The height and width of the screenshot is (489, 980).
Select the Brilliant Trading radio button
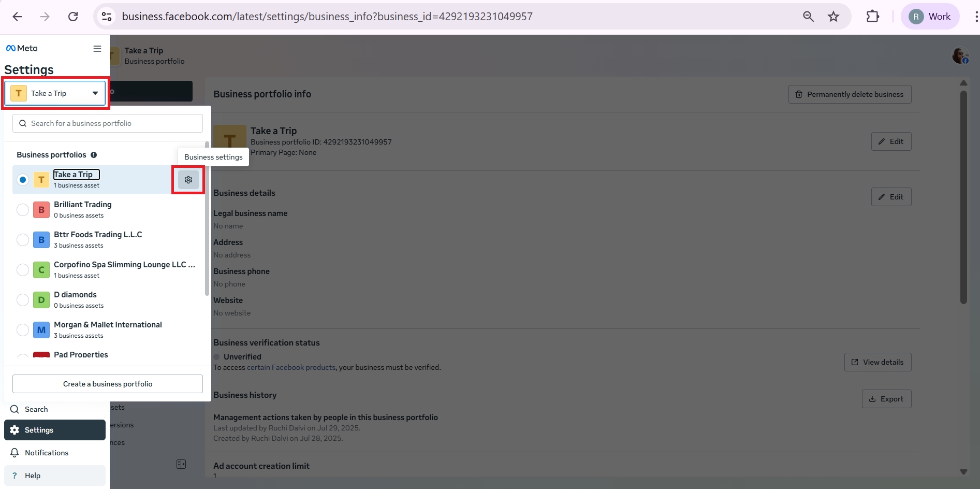pyautogui.click(x=23, y=210)
